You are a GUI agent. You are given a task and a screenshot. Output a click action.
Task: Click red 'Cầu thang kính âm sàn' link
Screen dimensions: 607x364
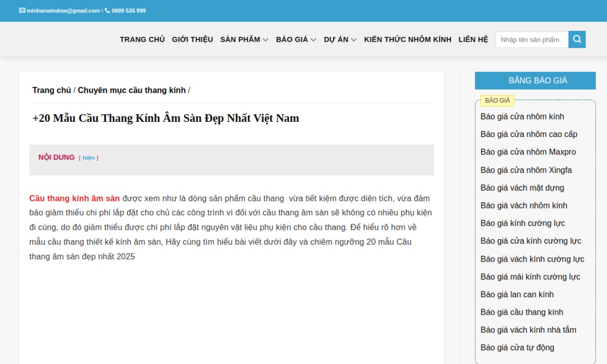click(x=74, y=198)
